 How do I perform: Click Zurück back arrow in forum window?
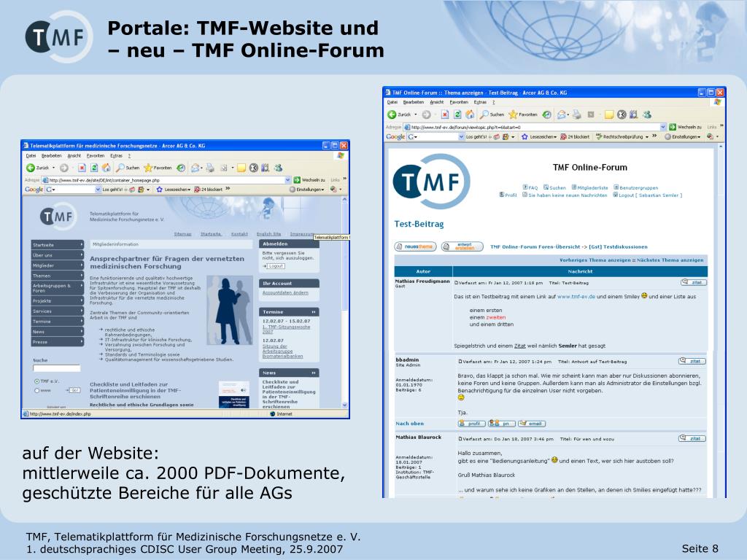coord(392,114)
